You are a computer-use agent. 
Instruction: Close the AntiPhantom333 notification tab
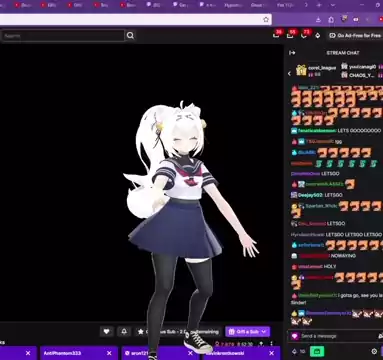109,353
